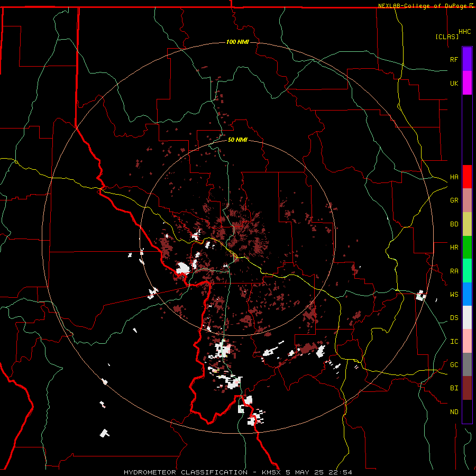Pick the white DS legend swatch
Screen dimensions: 476x476
coord(467,317)
